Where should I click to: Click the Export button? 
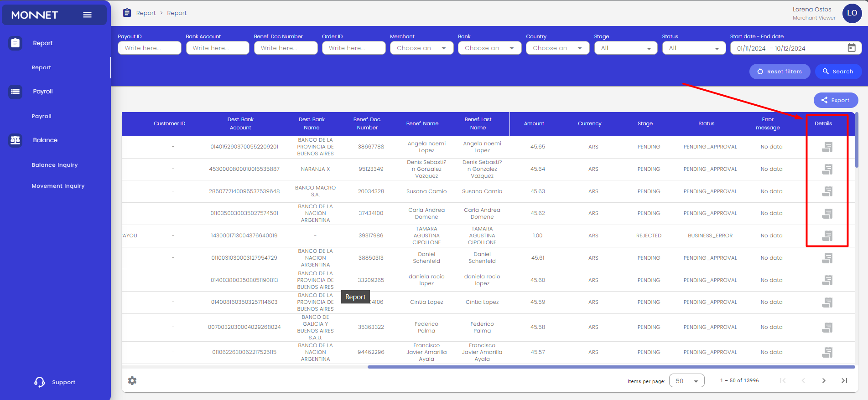click(x=836, y=100)
